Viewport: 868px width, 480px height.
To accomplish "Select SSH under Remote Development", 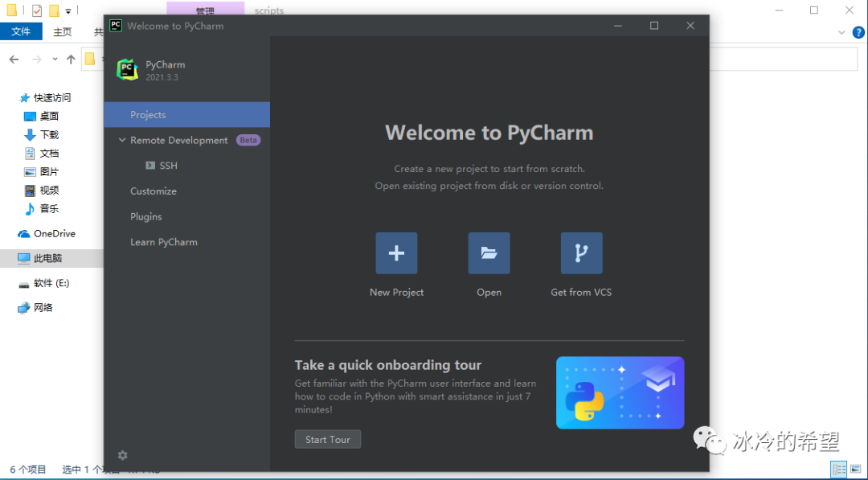I will pos(168,166).
